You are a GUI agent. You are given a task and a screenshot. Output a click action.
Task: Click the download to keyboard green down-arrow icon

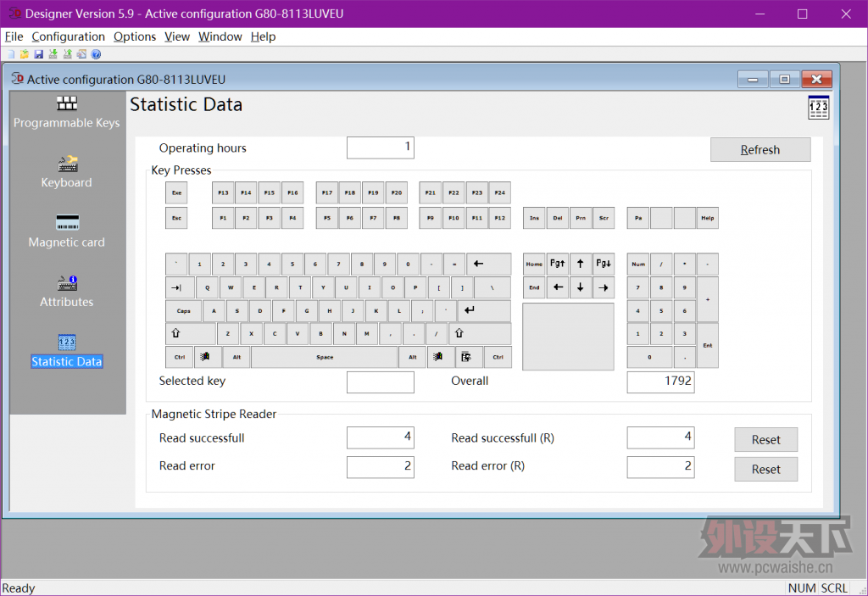pos(53,54)
